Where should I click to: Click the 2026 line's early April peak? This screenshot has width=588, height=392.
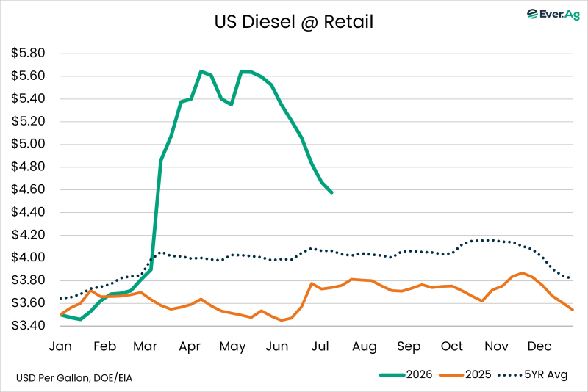tap(201, 71)
